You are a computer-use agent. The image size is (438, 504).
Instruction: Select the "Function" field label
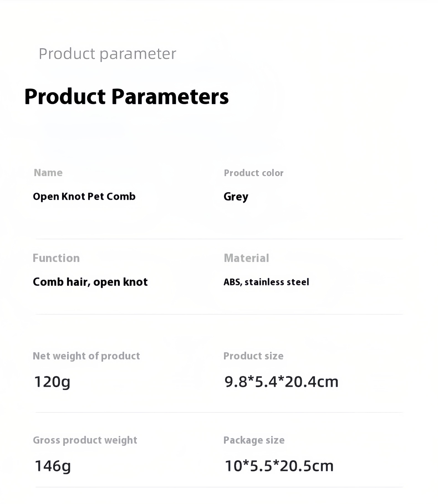coord(56,258)
